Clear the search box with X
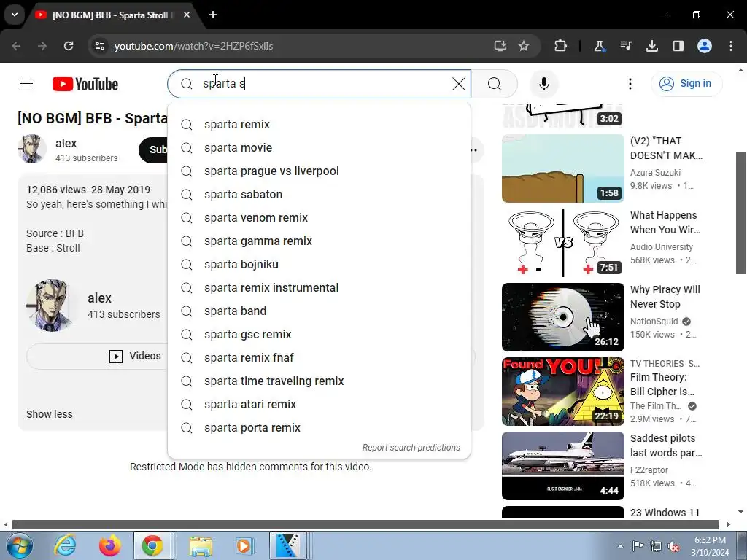Image resolution: width=747 pixels, height=560 pixels. (458, 84)
